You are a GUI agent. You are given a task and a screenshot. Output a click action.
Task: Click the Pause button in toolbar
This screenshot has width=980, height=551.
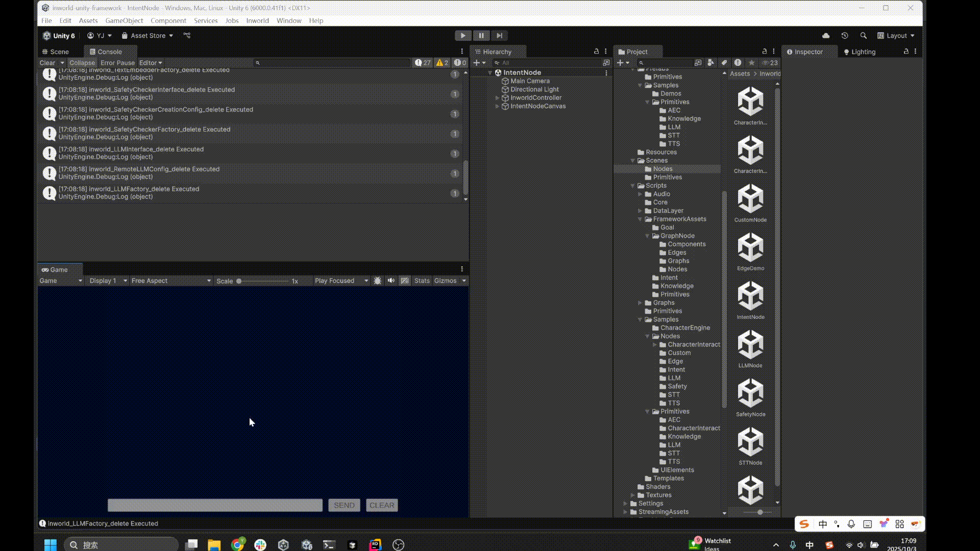[x=481, y=36]
